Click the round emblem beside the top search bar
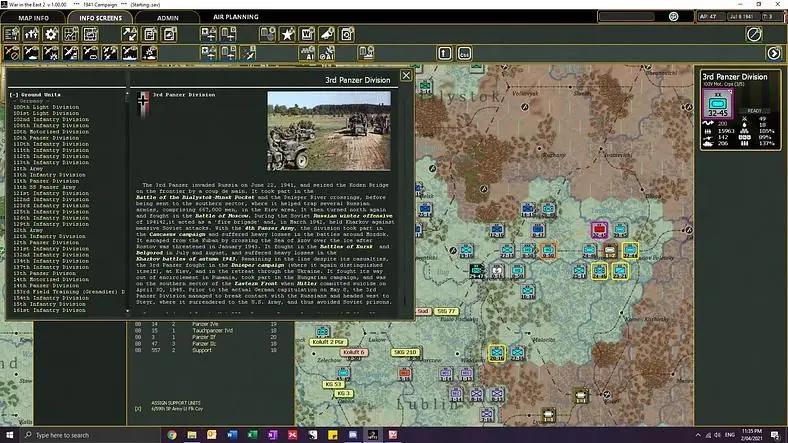 673,17
